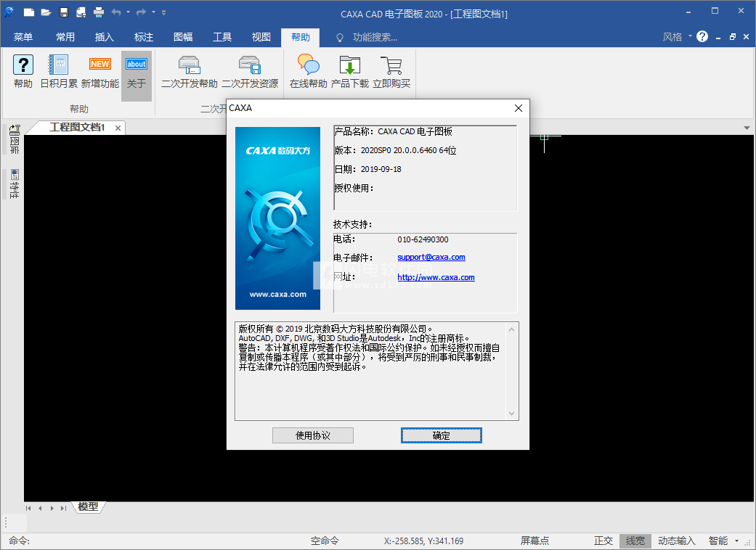
Task: Click the 屏幕点 status bar entry
Action: click(535, 541)
